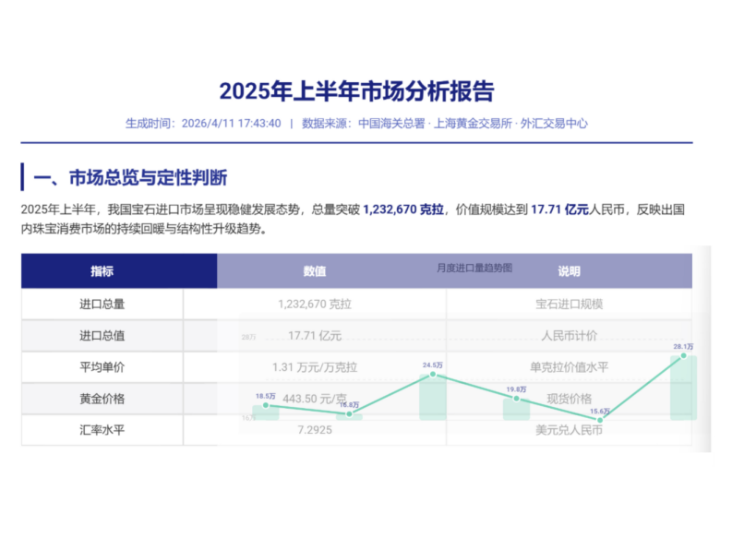Select the 进口总量 row label

point(102,304)
